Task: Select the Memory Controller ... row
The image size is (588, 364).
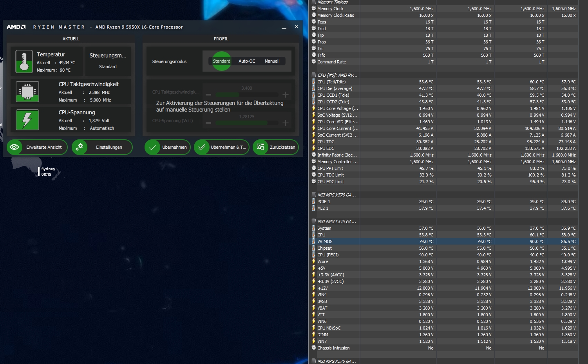Action: click(x=445, y=162)
